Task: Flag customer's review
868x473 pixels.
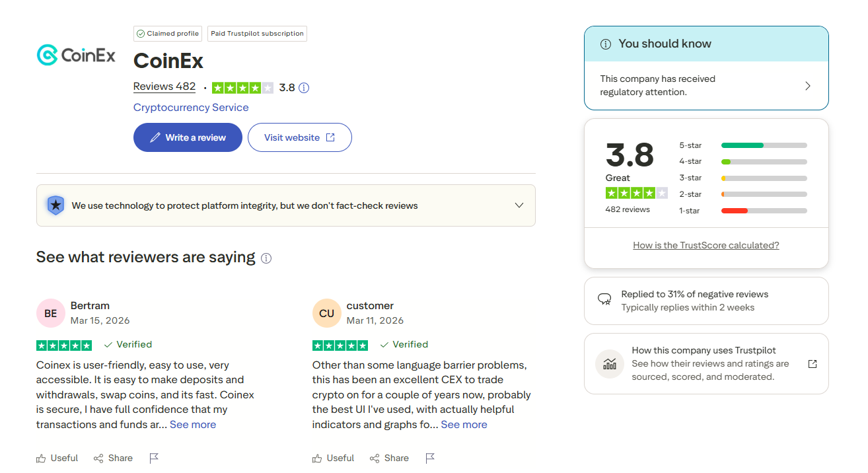Action: coord(430,458)
